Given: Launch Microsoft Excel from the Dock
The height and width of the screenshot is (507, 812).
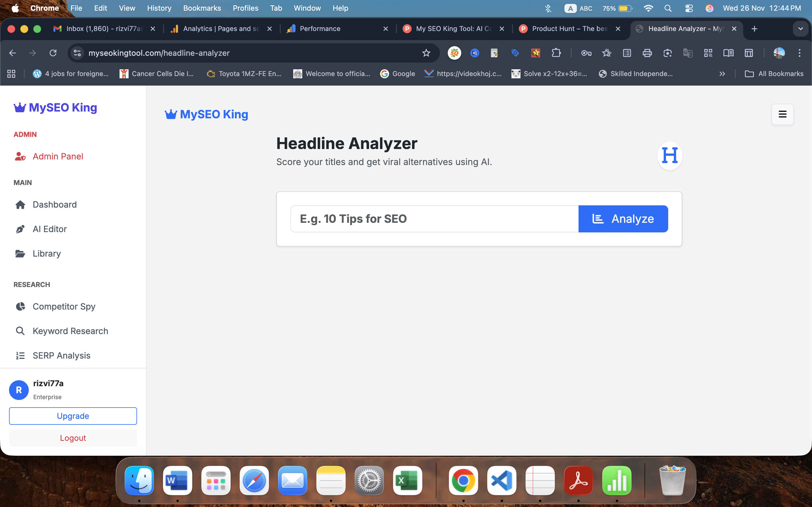Looking at the screenshot, I should click(407, 481).
